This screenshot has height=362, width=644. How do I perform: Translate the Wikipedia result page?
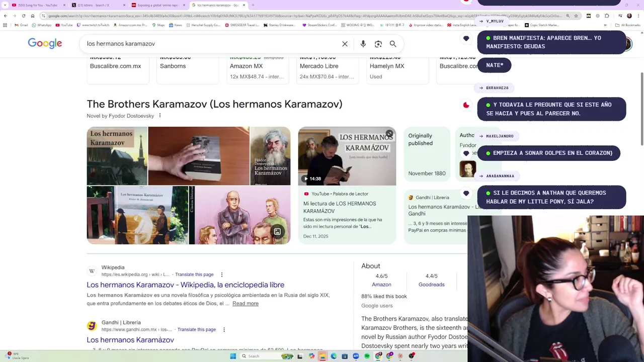194,275
